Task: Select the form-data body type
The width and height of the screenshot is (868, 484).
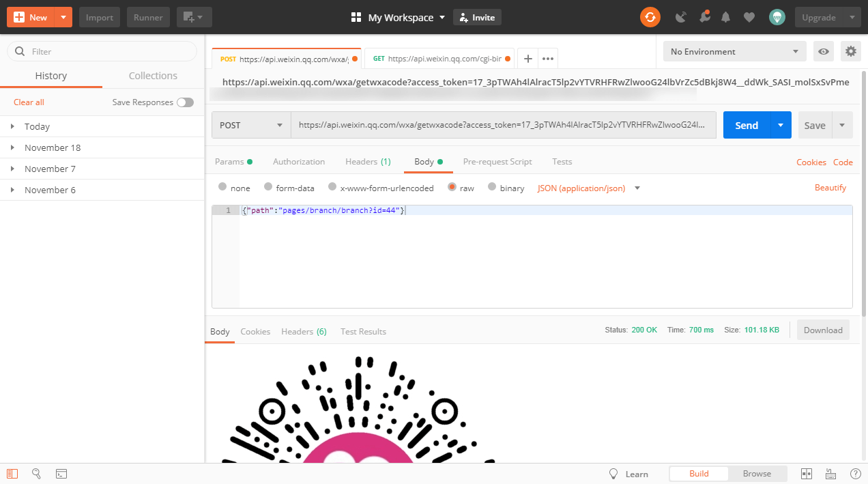Action: [x=268, y=187]
